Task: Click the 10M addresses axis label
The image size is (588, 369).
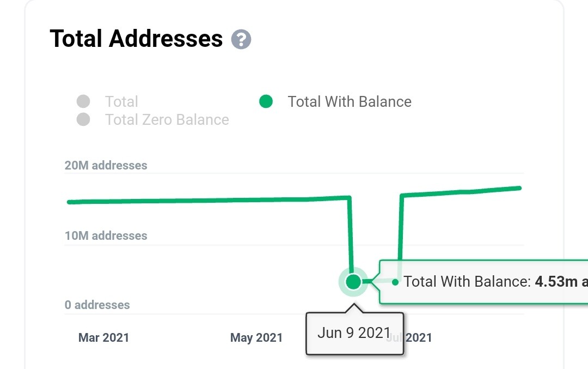Action: click(106, 235)
